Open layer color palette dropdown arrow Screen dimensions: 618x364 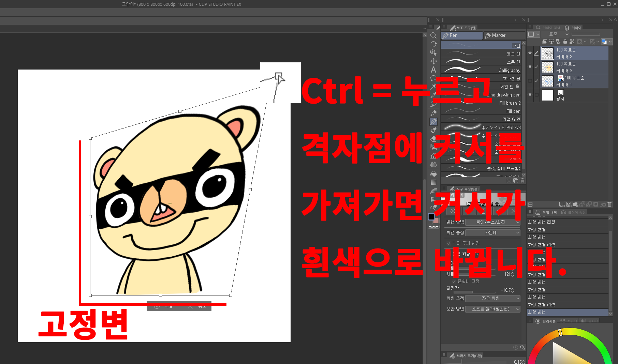538,34
